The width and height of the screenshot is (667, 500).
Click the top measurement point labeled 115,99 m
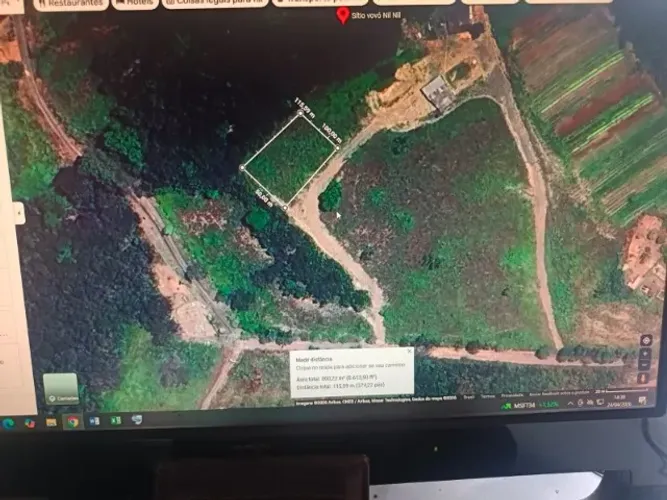300,113
